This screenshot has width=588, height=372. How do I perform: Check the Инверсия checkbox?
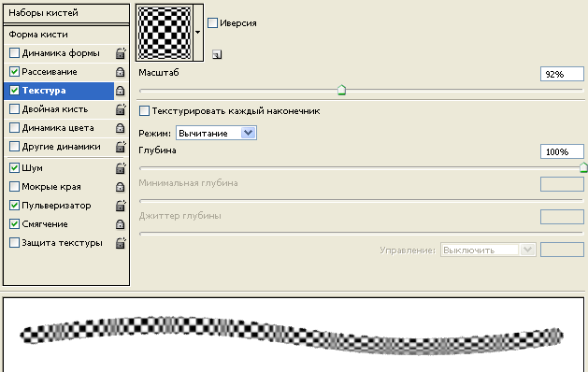pyautogui.click(x=212, y=22)
